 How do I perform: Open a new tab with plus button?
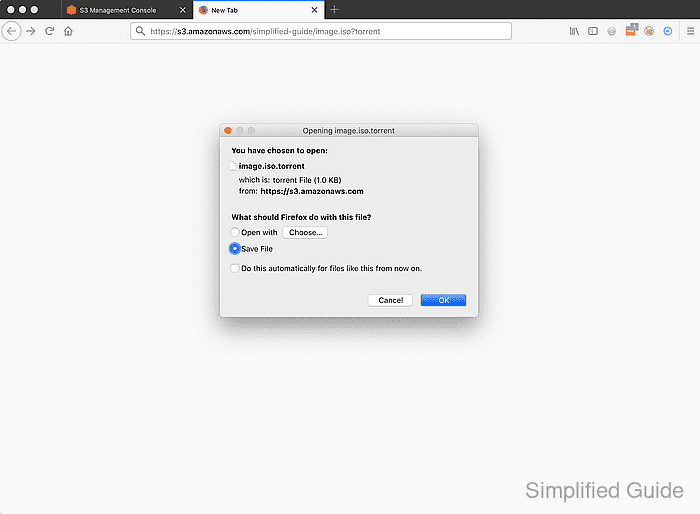[x=334, y=9]
